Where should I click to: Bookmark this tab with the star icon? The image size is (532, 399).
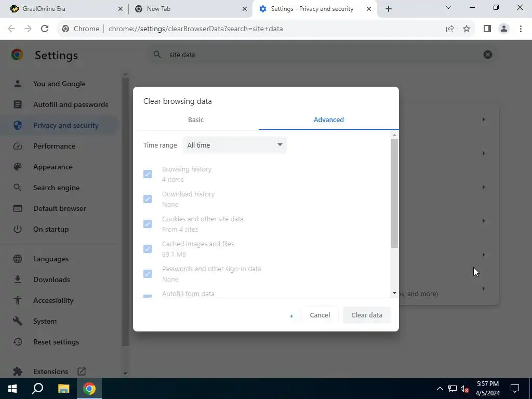click(467, 29)
